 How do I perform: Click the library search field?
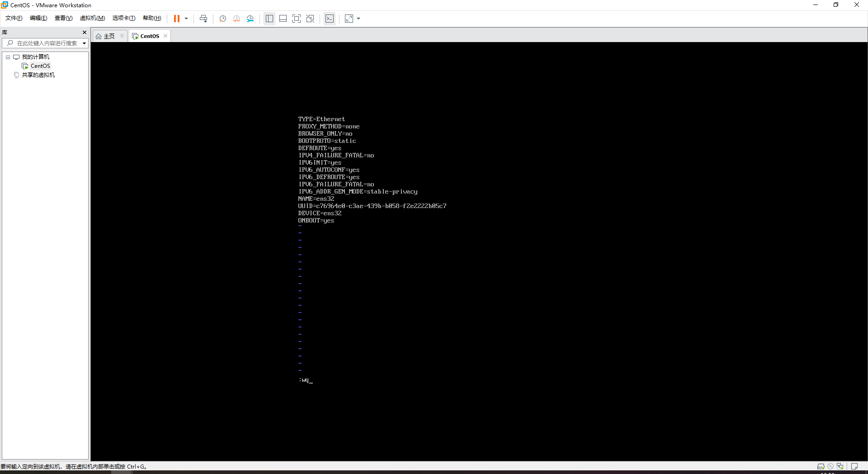(x=45, y=43)
